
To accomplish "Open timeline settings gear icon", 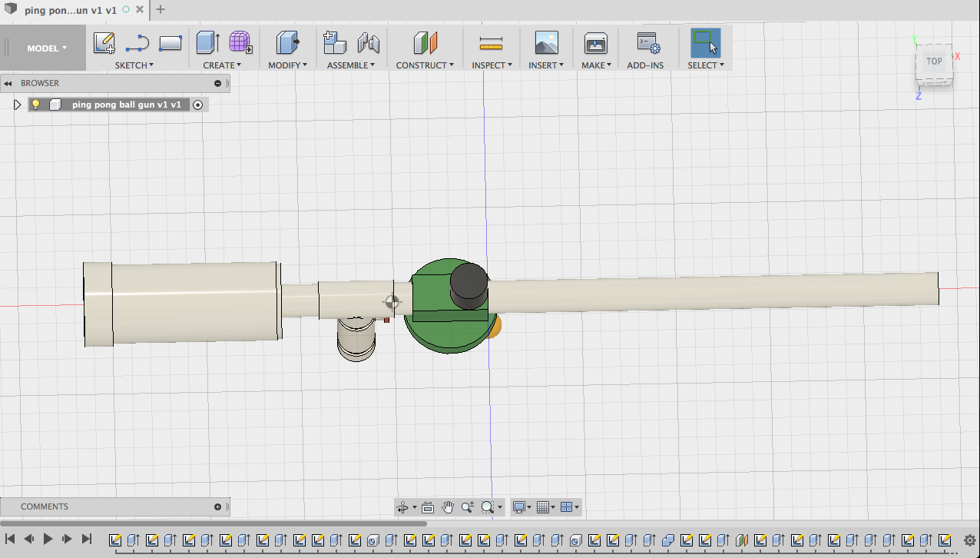I will tap(970, 540).
